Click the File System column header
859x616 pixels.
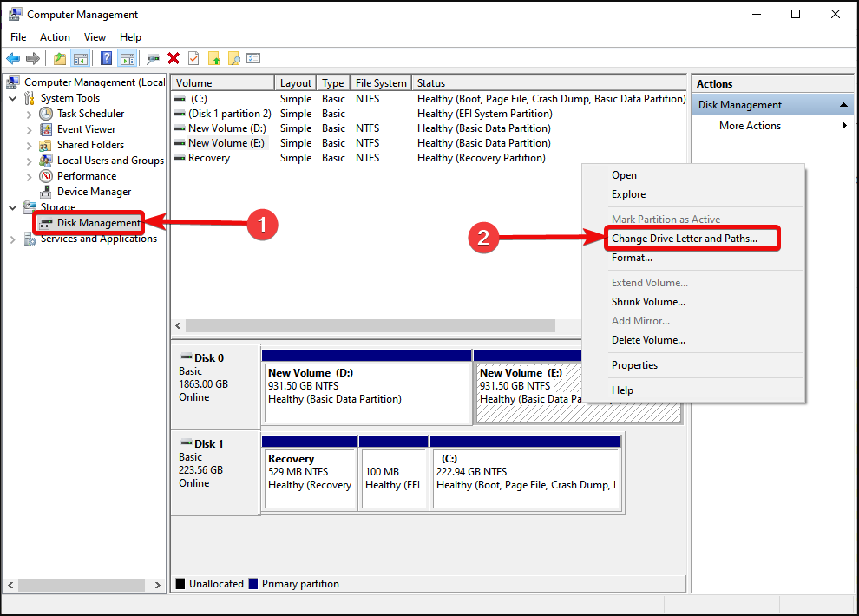coord(380,83)
